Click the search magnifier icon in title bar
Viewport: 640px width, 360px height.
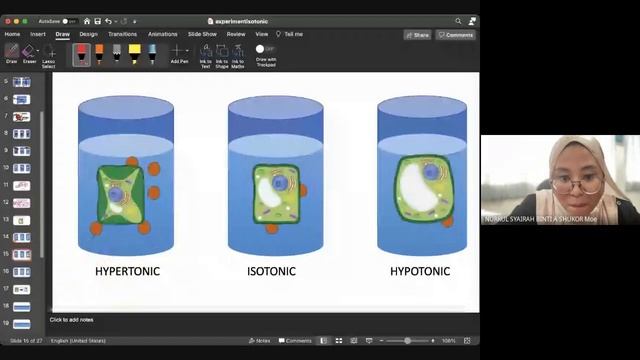[x=458, y=21]
